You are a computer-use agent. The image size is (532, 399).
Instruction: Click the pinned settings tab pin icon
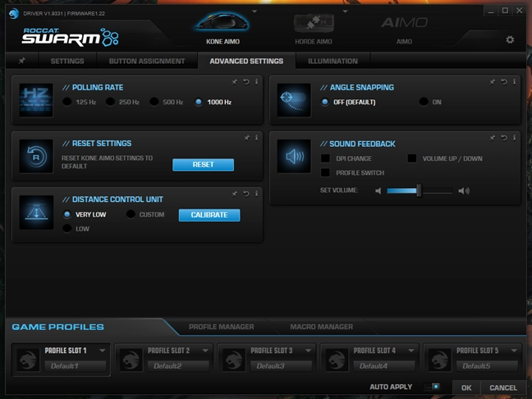[x=22, y=61]
